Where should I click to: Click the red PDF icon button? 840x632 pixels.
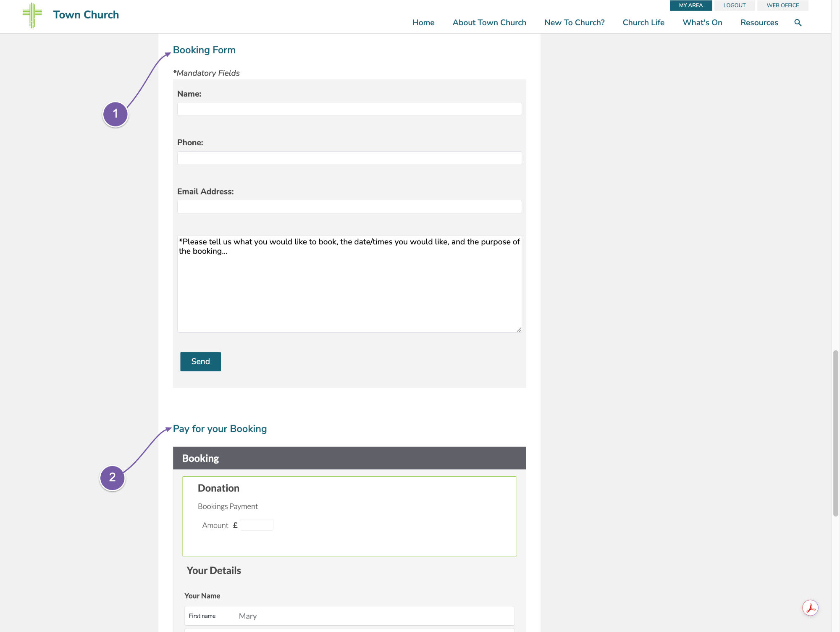pyautogui.click(x=810, y=608)
